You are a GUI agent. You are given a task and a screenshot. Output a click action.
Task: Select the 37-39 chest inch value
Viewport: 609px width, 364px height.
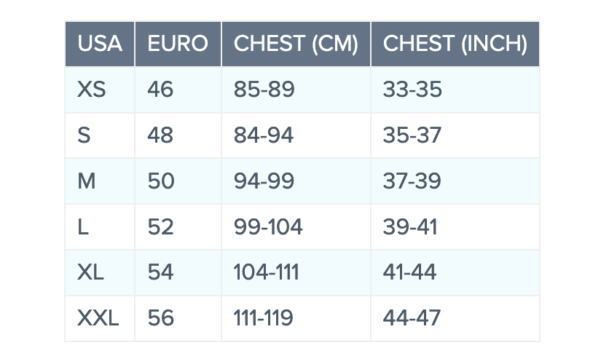(412, 181)
